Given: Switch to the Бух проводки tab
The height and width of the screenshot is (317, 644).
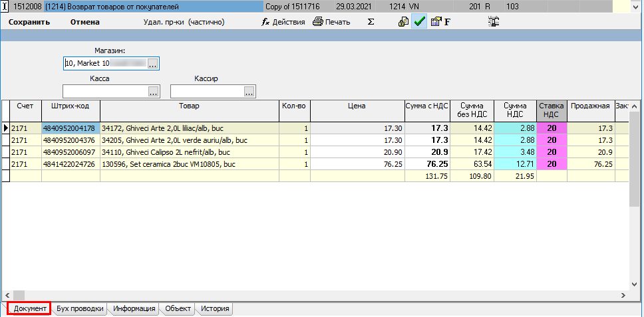Looking at the screenshot, I should 80,308.
